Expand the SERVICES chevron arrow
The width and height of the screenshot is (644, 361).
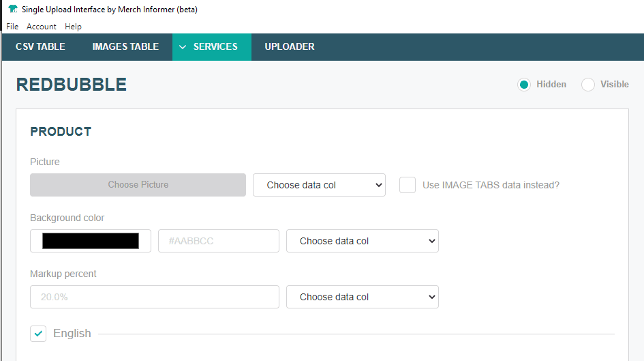point(183,47)
